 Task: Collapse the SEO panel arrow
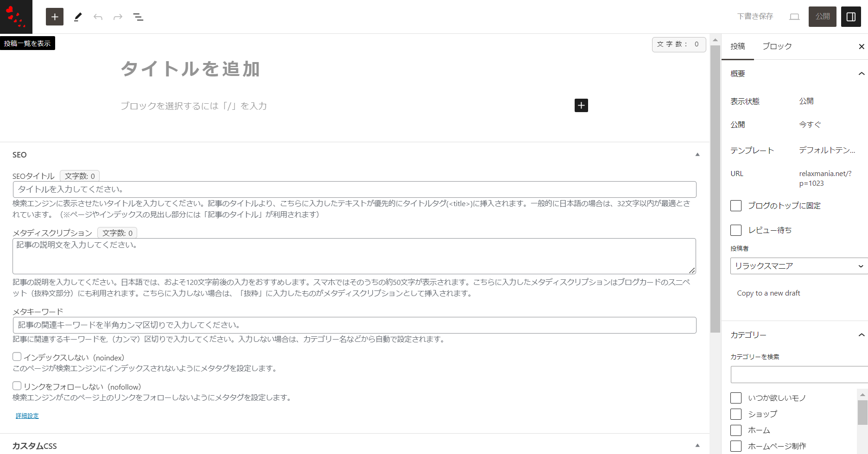(x=697, y=155)
